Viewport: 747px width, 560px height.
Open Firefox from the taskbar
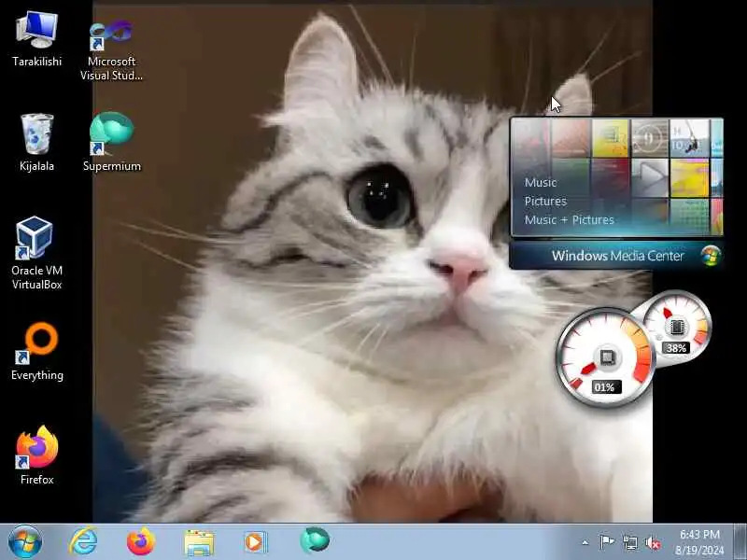coord(141,542)
